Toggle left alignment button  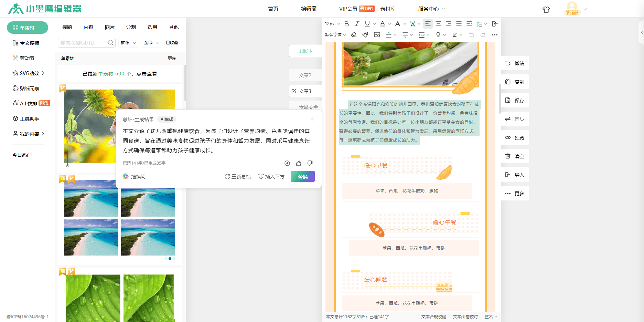click(x=428, y=24)
